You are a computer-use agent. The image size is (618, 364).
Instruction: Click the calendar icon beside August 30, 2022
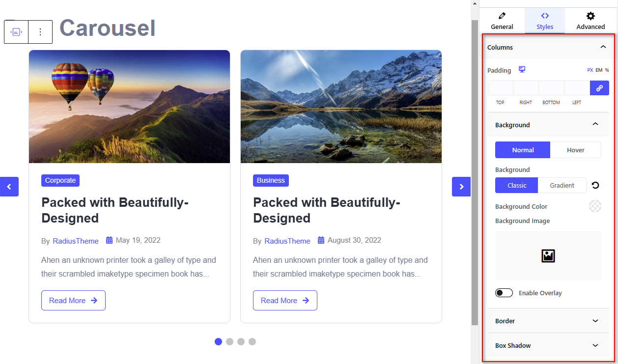click(321, 240)
